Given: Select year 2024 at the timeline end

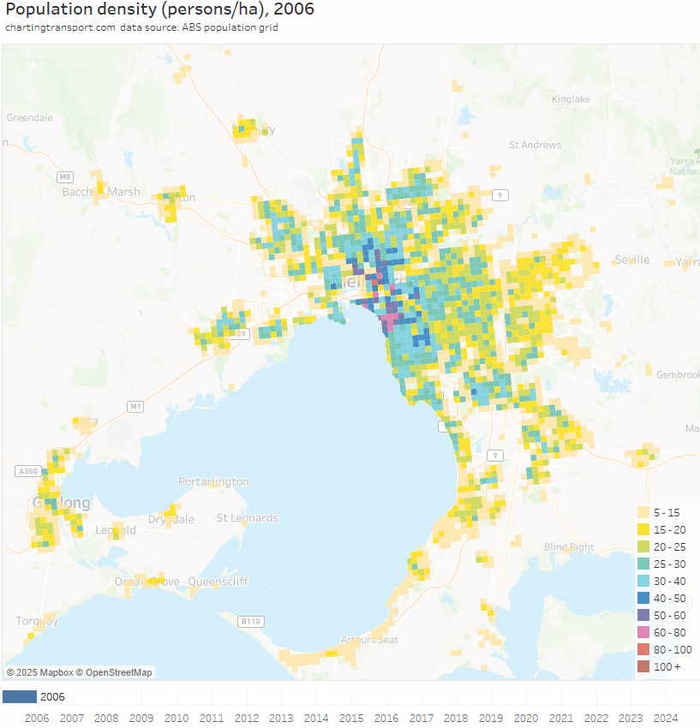Looking at the screenshot, I should (666, 718).
